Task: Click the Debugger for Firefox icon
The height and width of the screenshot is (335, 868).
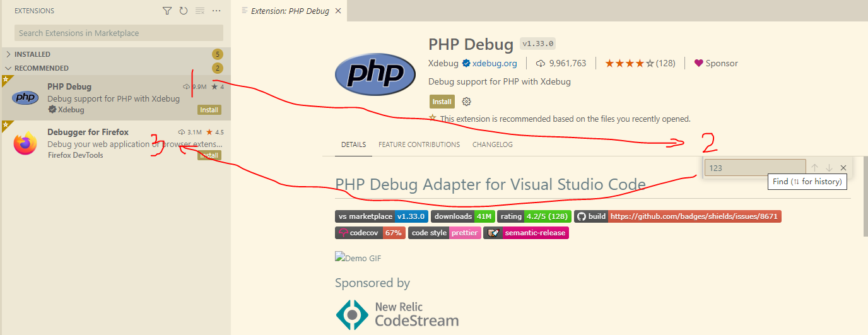Action: [x=25, y=143]
